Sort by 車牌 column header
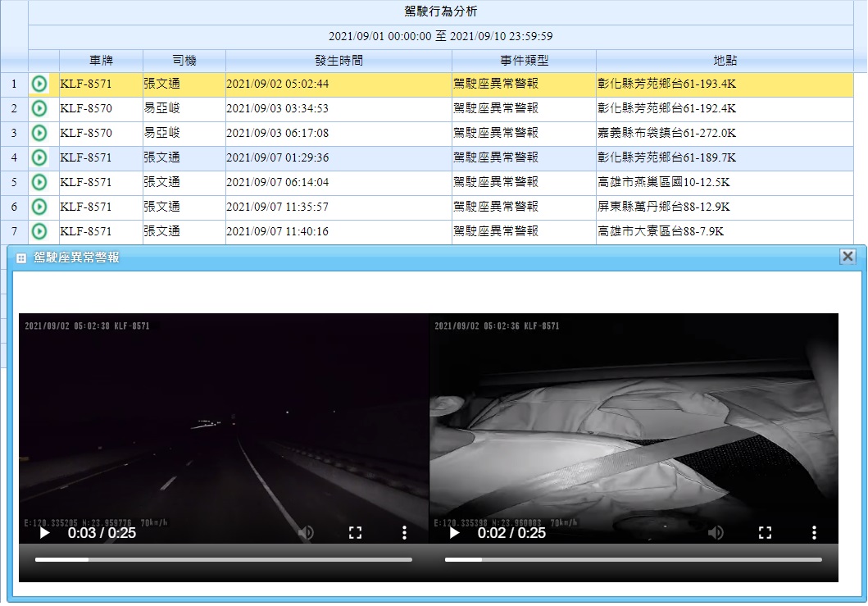This screenshot has height=606, width=868. click(x=102, y=61)
